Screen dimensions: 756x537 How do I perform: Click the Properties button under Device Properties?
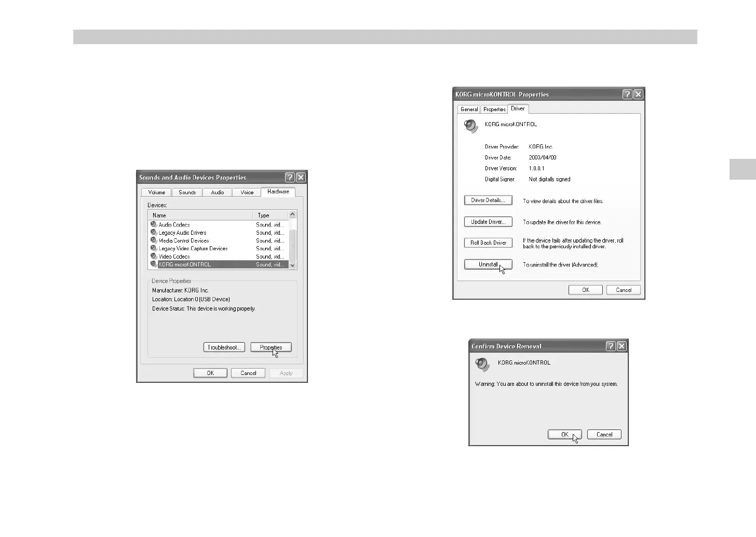tap(271, 347)
